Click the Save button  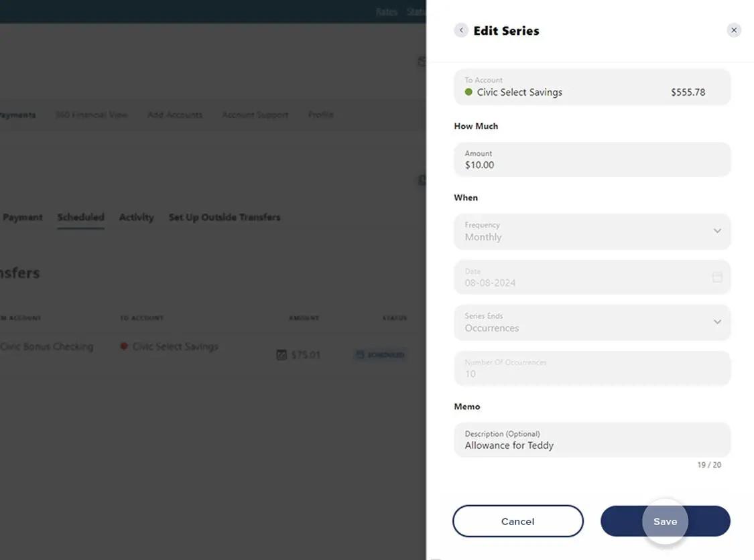pyautogui.click(x=665, y=520)
